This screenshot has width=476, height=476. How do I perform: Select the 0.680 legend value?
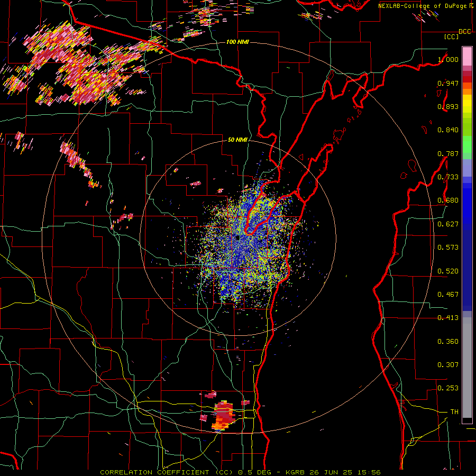point(448,200)
